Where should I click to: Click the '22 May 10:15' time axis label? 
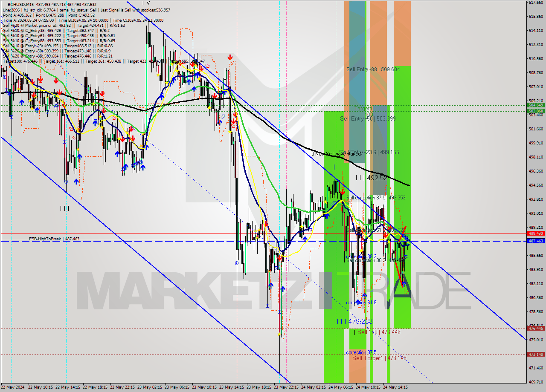(x=41, y=387)
